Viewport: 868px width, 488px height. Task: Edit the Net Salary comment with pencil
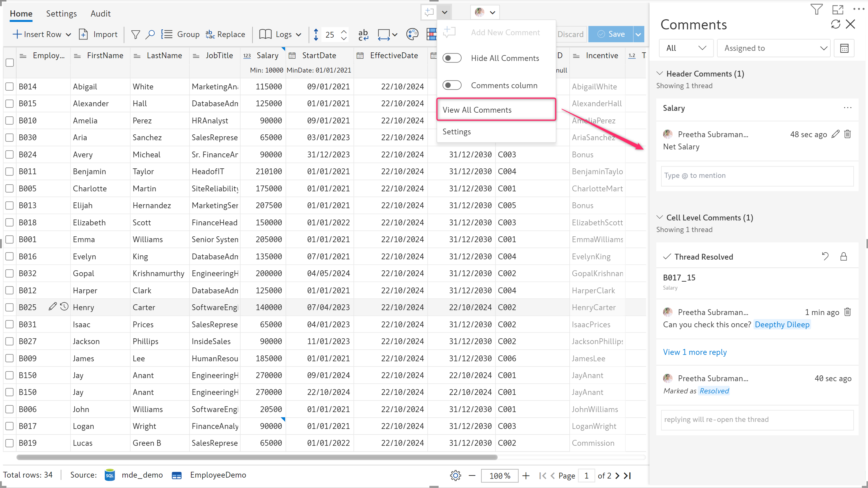point(835,134)
